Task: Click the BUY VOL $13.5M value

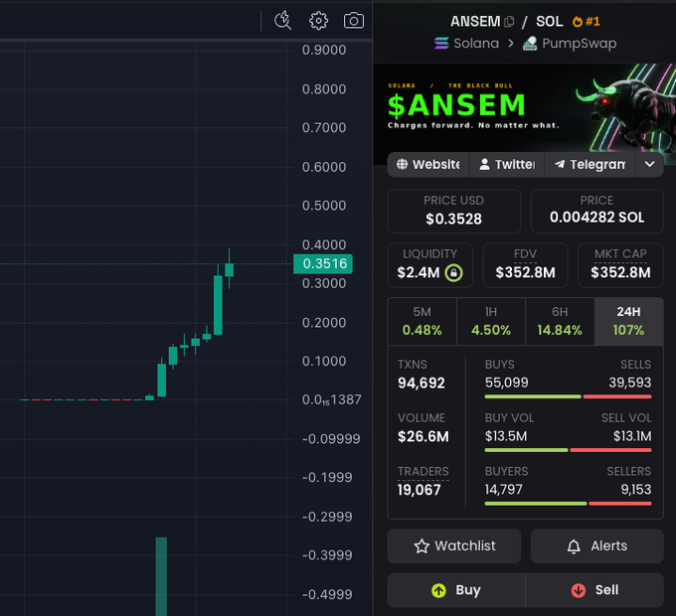Action: (x=506, y=436)
